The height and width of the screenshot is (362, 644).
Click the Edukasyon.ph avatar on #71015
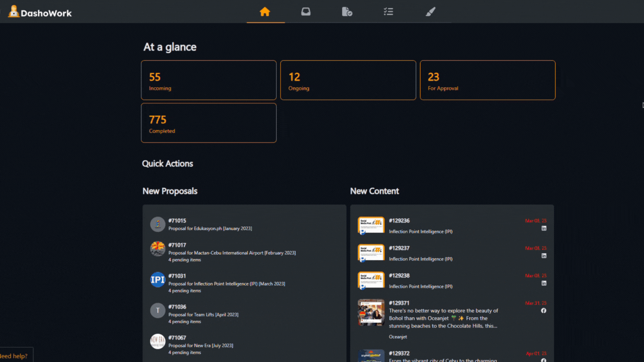(158, 224)
